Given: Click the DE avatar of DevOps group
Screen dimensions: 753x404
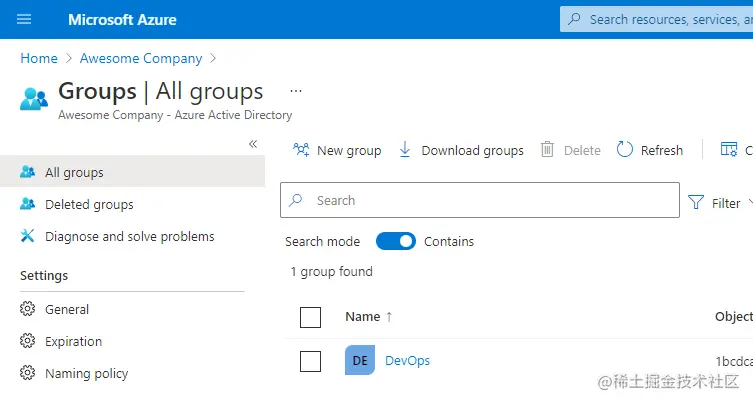Looking at the screenshot, I should pyautogui.click(x=360, y=360).
